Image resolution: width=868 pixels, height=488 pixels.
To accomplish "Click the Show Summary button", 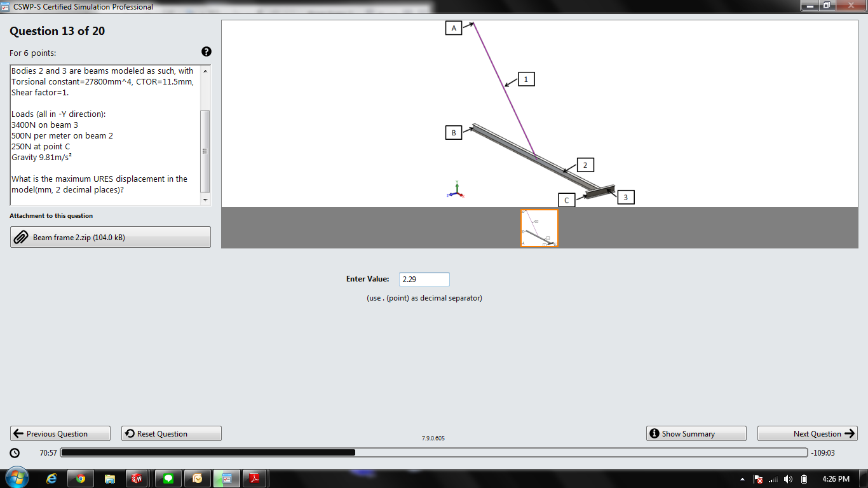I will 696,433.
